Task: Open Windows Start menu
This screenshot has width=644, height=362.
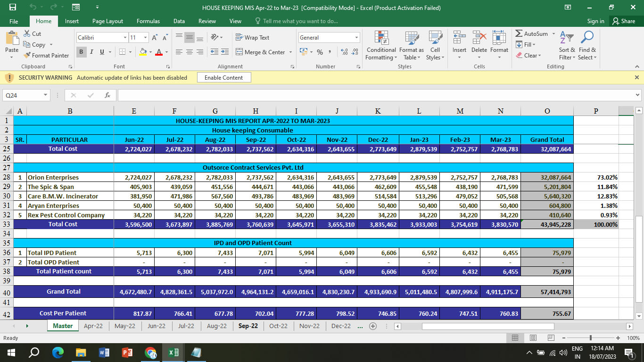Action: (x=11, y=352)
